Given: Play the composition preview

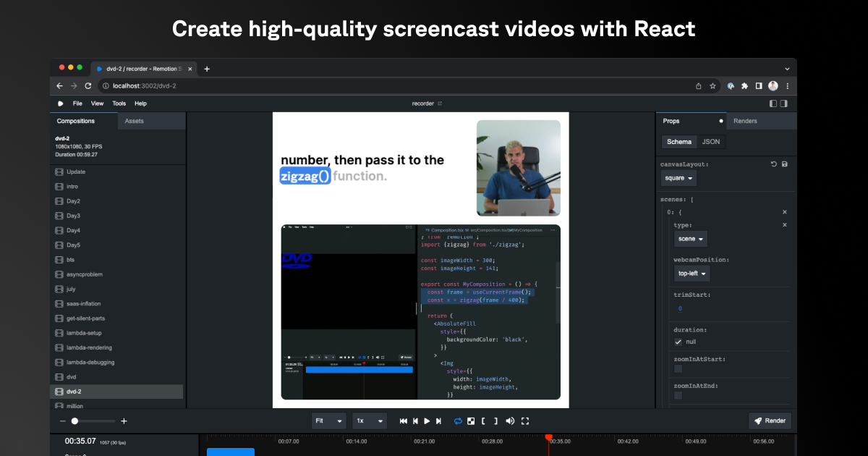Looking at the screenshot, I should 427,421.
